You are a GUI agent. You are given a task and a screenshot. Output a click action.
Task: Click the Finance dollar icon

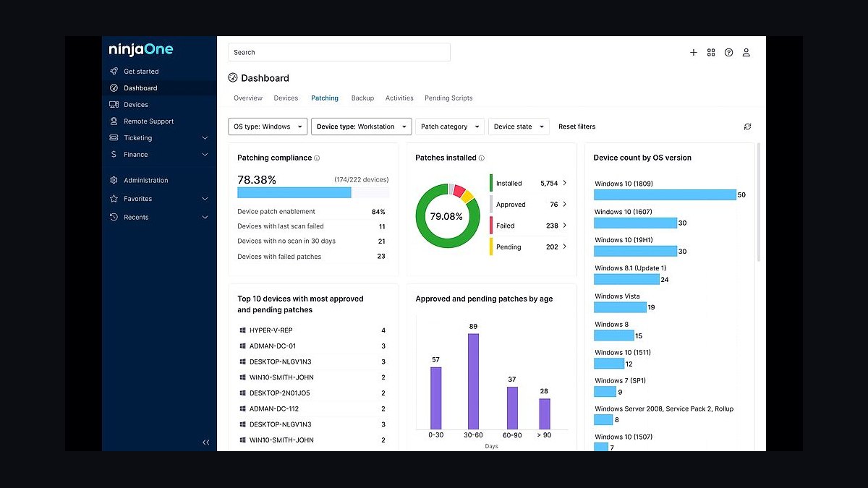(114, 155)
